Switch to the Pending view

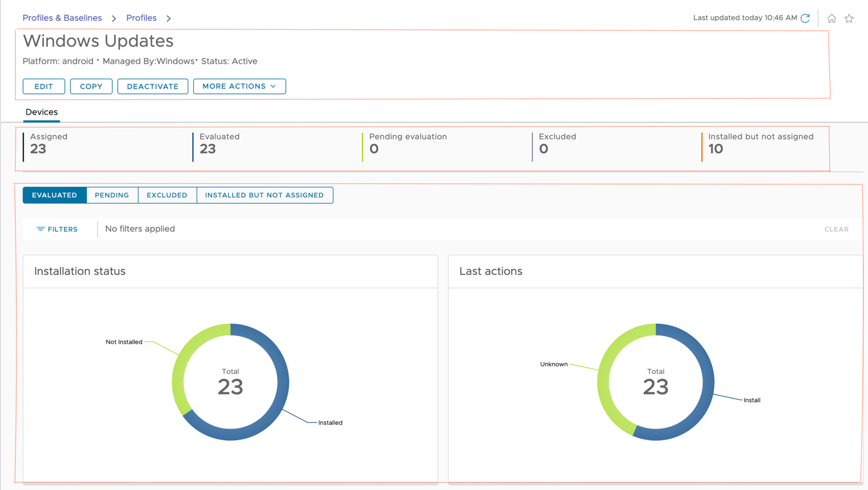tap(112, 195)
